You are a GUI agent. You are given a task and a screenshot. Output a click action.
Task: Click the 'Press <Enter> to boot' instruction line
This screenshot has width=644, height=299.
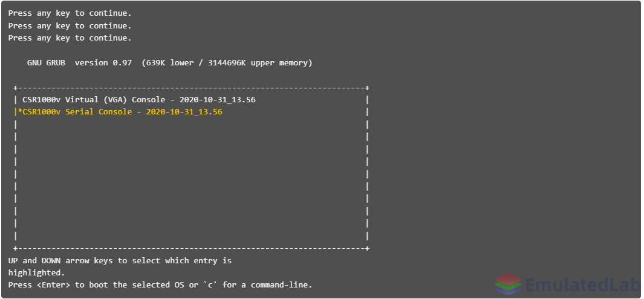160,285
